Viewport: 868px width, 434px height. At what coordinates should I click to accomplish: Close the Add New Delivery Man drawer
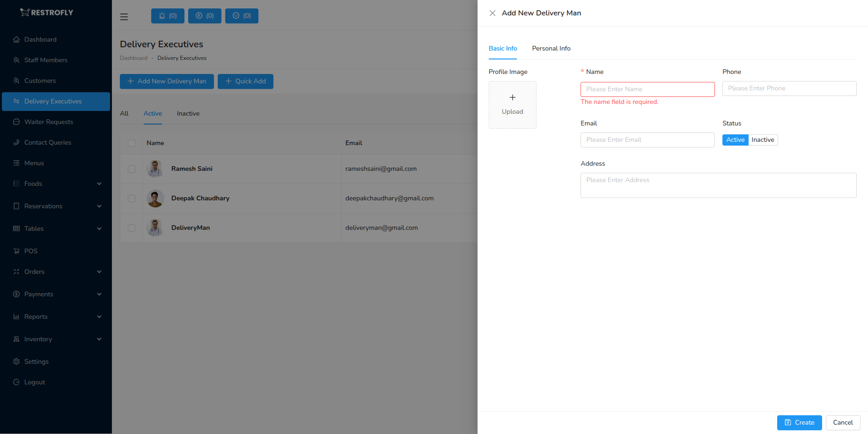coord(492,13)
